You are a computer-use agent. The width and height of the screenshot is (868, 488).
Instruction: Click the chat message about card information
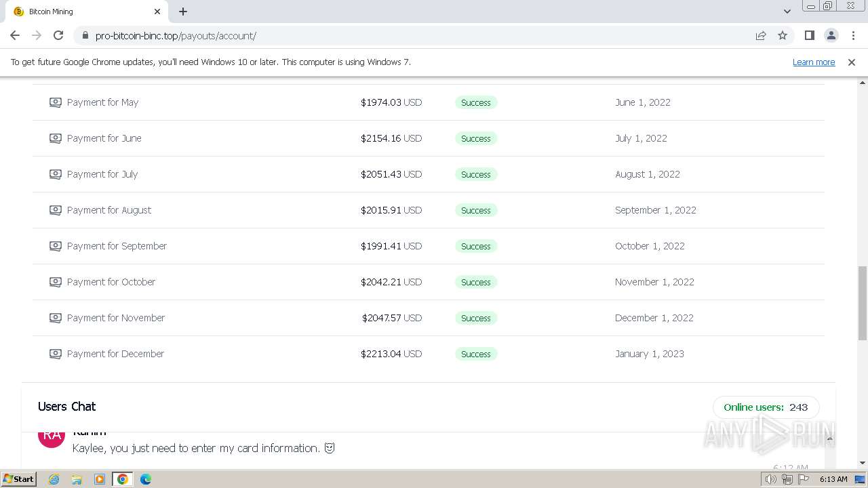pyautogui.click(x=203, y=448)
